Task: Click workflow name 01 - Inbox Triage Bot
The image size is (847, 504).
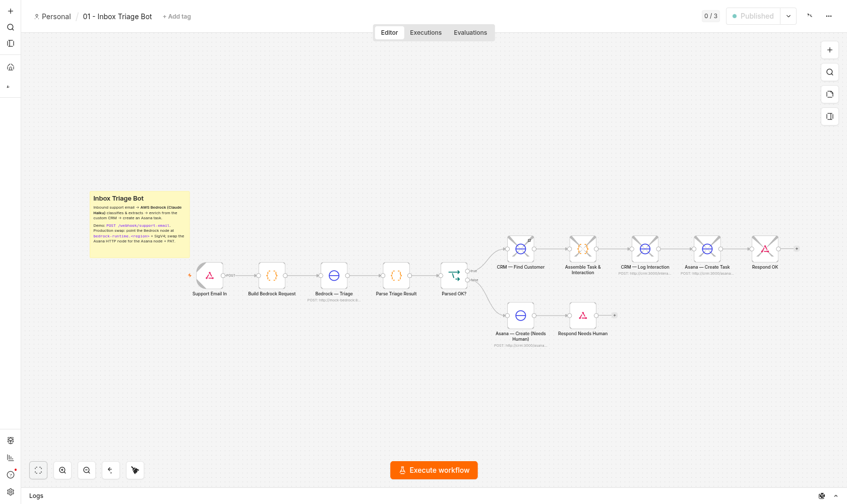Action: [117, 17]
